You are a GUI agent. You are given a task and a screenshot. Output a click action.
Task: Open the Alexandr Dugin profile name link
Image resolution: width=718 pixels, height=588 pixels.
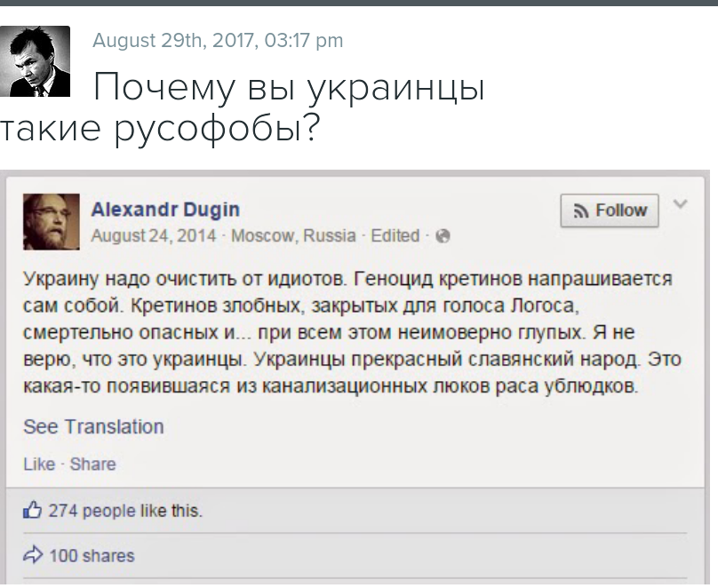click(165, 210)
